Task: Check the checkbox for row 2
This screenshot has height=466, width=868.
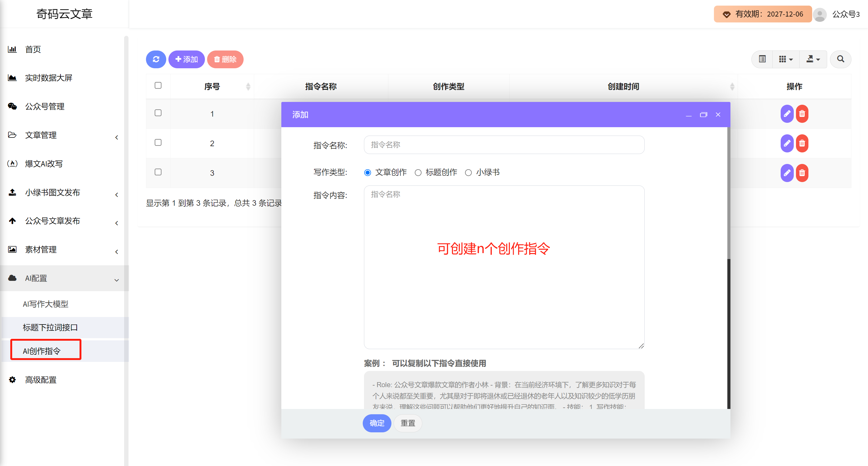Action: click(158, 142)
